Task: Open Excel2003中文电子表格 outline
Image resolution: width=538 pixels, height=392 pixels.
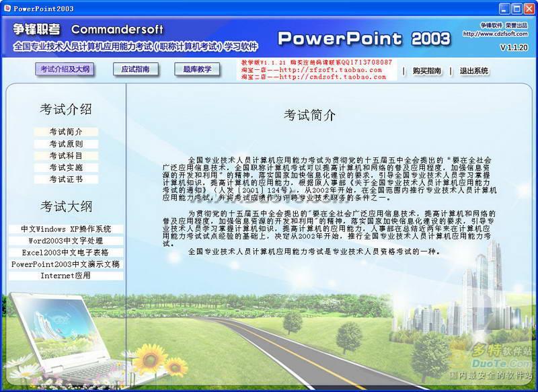Action: (x=66, y=252)
